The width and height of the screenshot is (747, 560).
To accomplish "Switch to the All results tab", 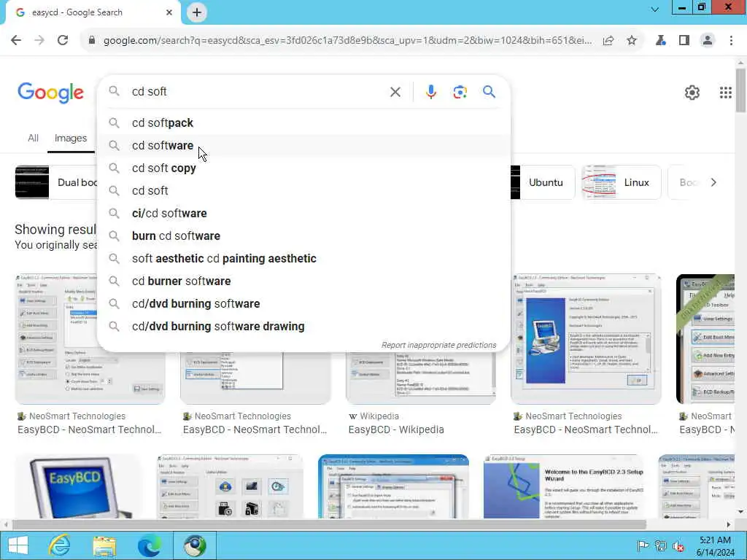I will pyautogui.click(x=33, y=138).
